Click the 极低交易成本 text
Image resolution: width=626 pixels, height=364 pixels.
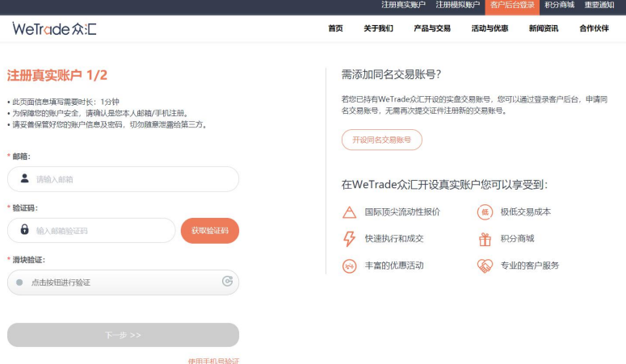tap(526, 212)
